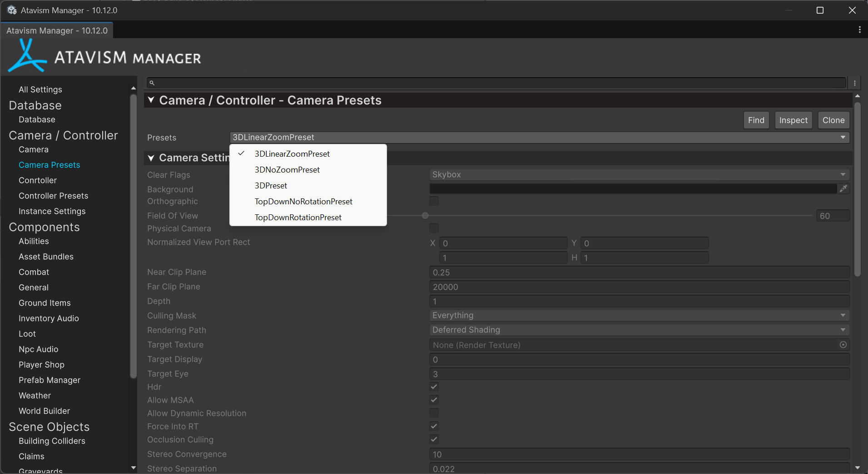This screenshot has height=474, width=868.
Task: Select the Atavism Manager window tab
Action: 57,30
